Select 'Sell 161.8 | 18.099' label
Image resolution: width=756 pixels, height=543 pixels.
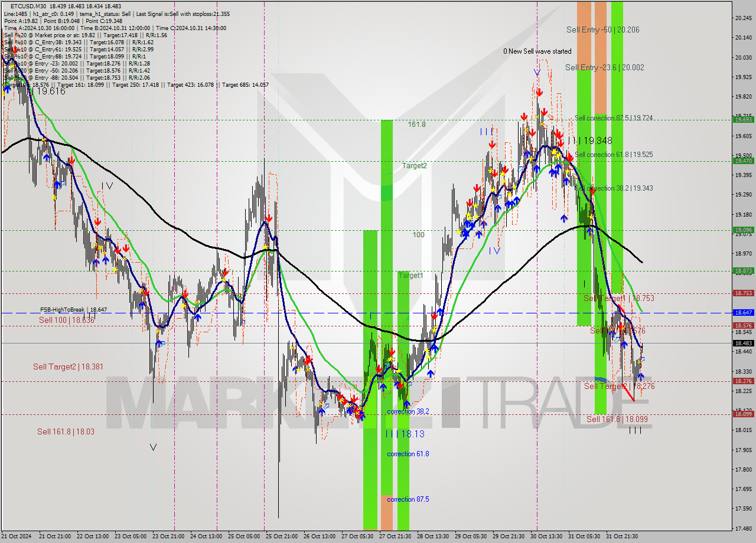point(617,419)
